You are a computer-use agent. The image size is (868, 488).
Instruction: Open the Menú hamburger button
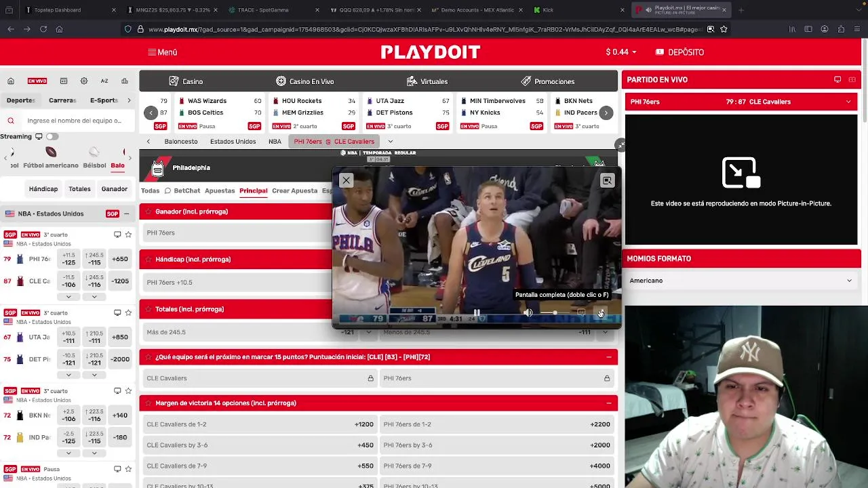[x=162, y=52]
